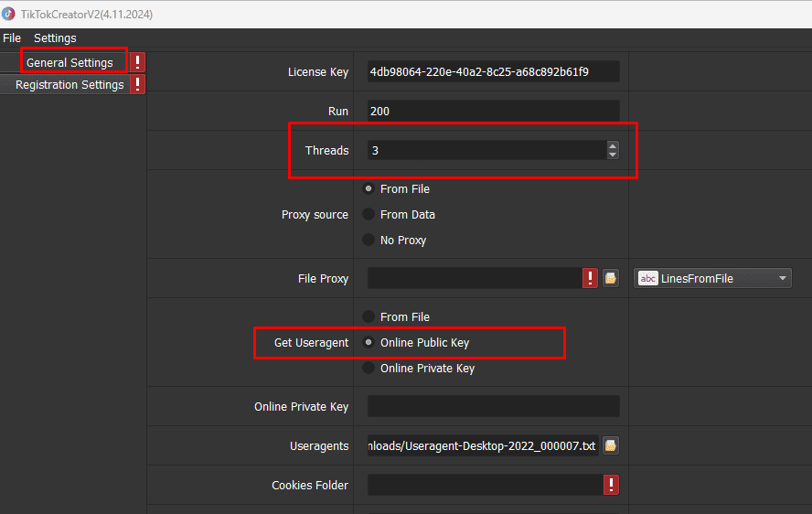The image size is (812, 514).
Task: Click the Threads label
Action: tap(326, 150)
